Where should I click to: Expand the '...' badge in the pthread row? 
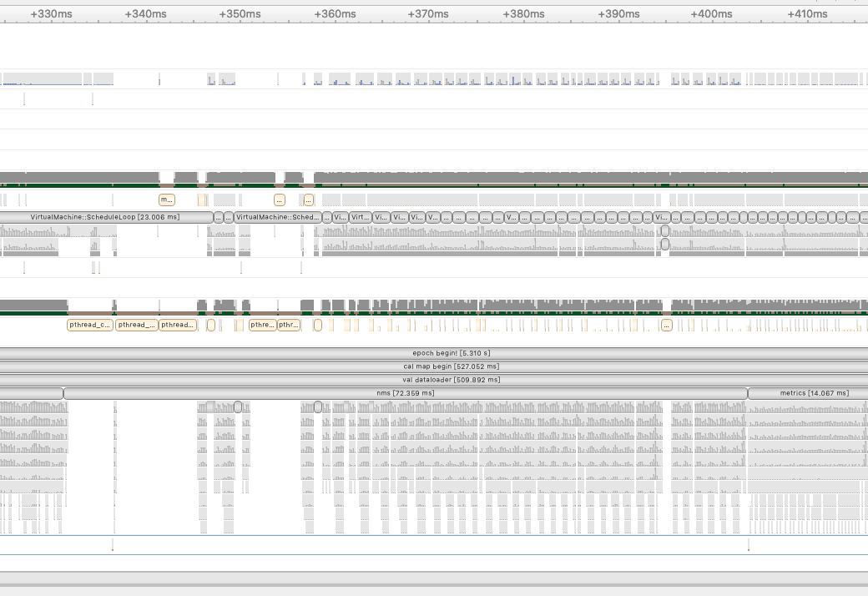666,325
